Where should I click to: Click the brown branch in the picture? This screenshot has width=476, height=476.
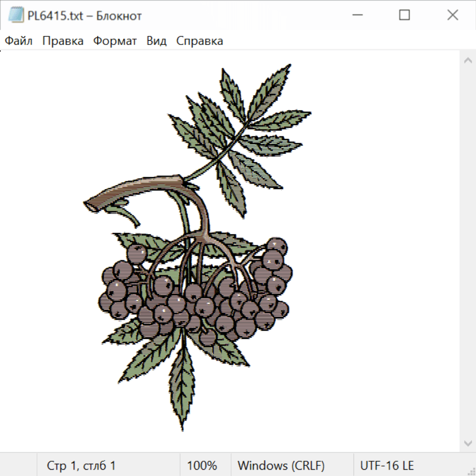[x=138, y=190]
